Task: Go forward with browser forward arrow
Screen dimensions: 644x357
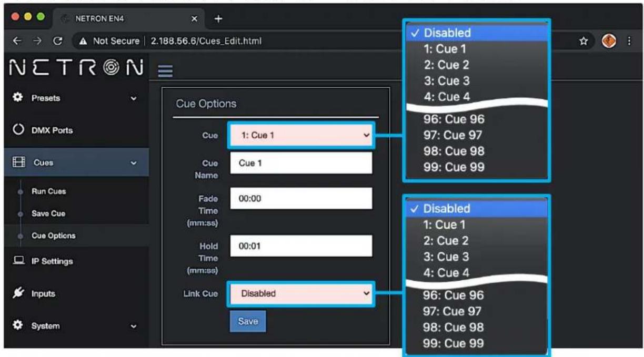Action: (38, 41)
